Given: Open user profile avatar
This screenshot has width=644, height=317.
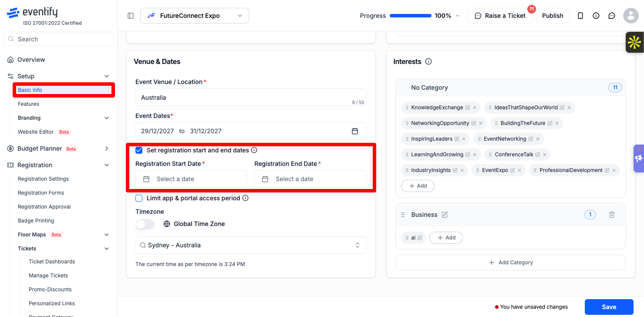Looking at the screenshot, I should click(631, 16).
